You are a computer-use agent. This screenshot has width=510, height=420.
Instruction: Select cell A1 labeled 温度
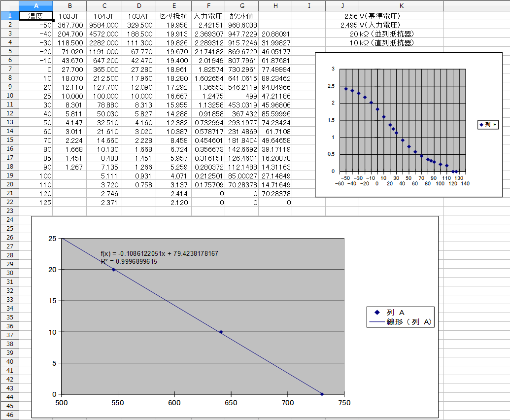click(x=35, y=16)
